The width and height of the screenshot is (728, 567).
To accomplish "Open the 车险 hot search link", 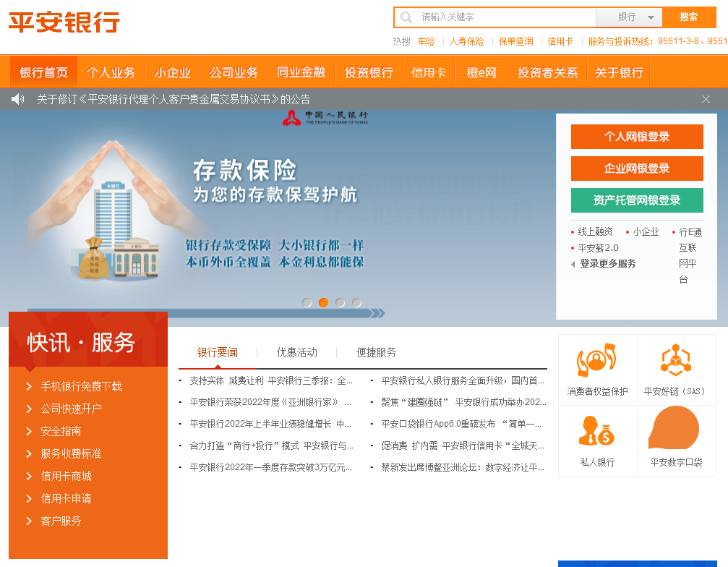I will pos(426,41).
